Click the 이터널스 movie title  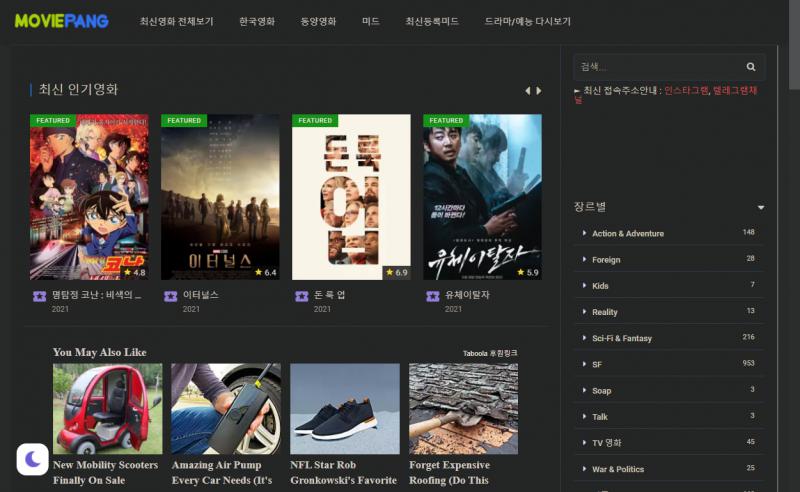click(201, 295)
